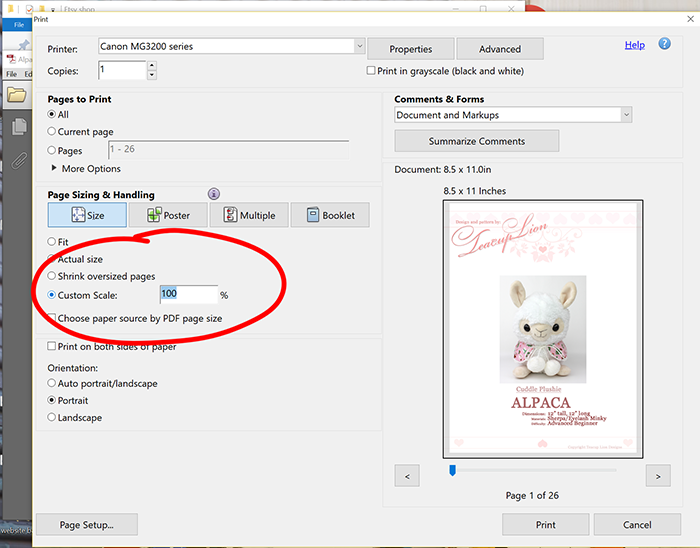The height and width of the screenshot is (548, 700).
Task: Go to the previous preview page
Action: click(407, 476)
